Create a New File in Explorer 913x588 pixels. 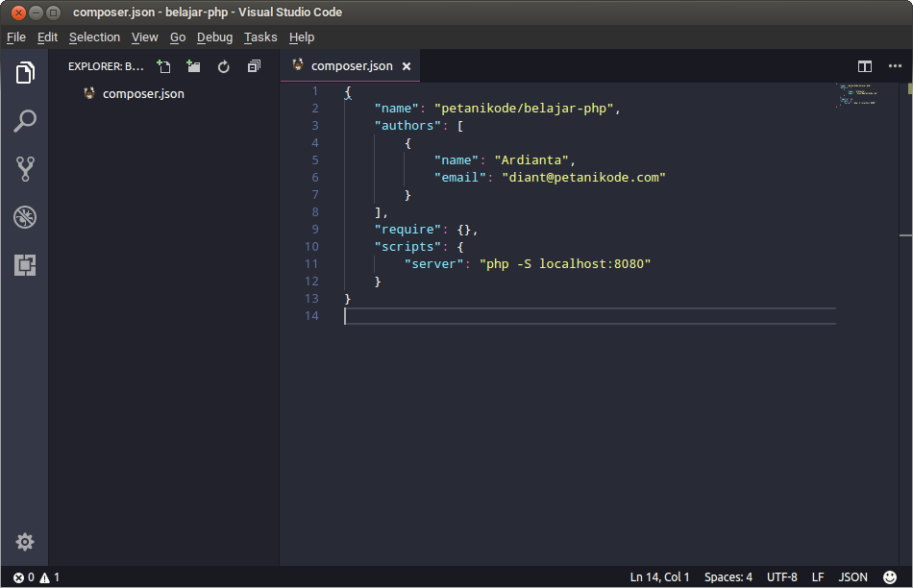pyautogui.click(x=163, y=65)
